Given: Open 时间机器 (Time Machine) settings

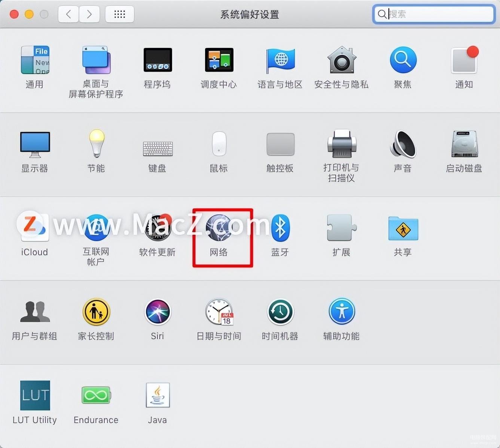Looking at the screenshot, I should click(280, 312).
